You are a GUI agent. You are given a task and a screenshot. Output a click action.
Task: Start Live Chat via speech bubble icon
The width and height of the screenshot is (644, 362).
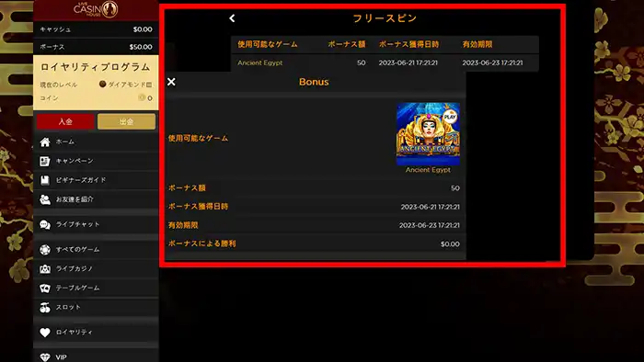tap(45, 225)
